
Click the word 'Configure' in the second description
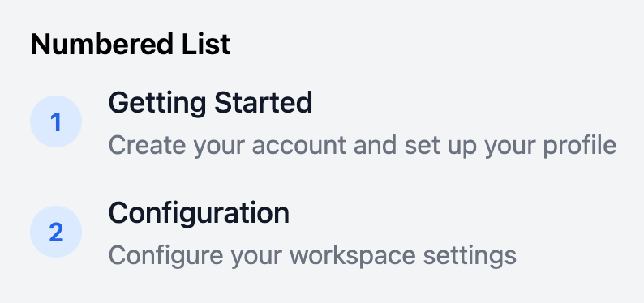coord(166,256)
